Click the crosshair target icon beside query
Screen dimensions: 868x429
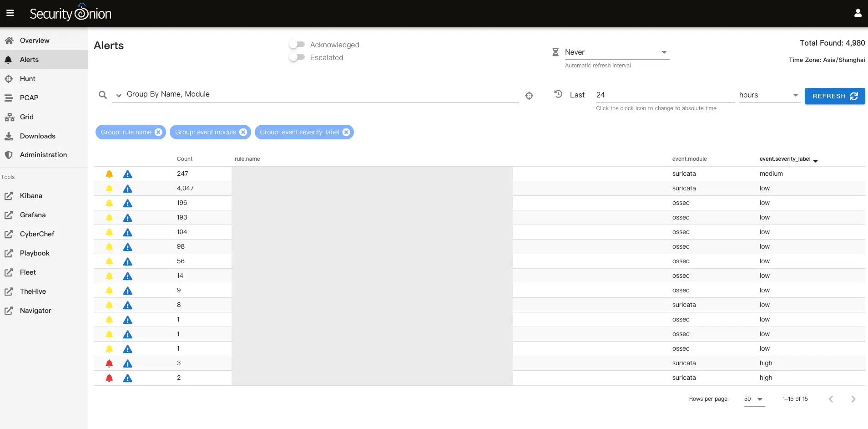pos(529,96)
